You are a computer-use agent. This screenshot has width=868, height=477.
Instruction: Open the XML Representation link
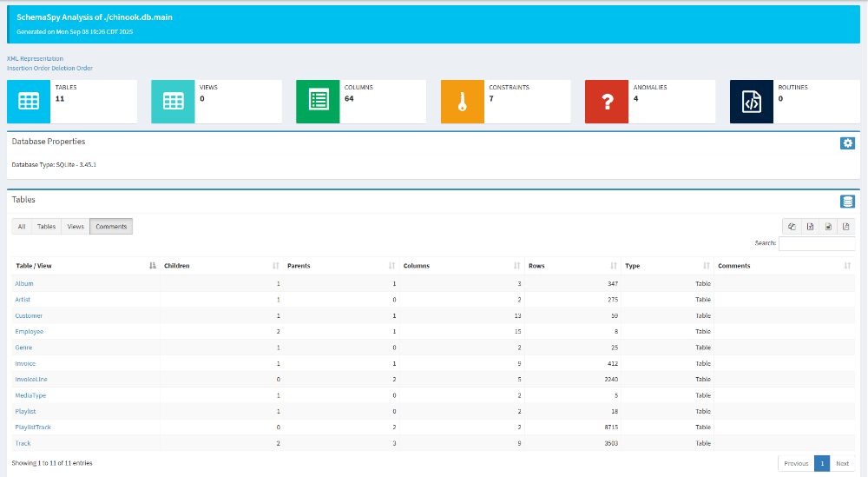point(35,59)
